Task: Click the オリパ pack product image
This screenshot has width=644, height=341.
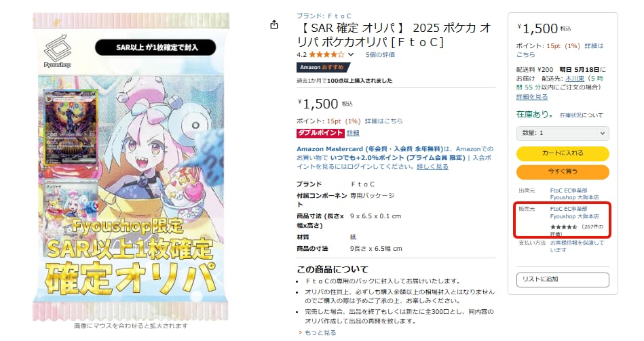Action: [x=130, y=167]
